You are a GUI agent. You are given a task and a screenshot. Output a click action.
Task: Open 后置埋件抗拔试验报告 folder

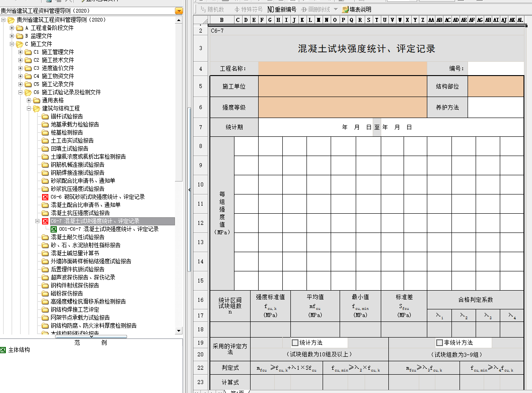pyautogui.click(x=77, y=270)
